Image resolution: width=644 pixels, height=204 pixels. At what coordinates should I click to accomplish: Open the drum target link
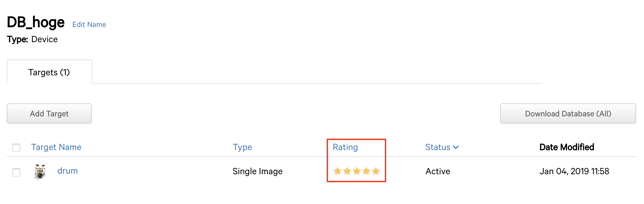(x=67, y=171)
